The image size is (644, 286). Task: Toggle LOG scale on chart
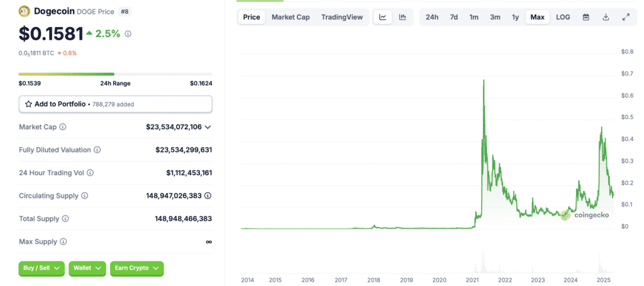coord(563,17)
